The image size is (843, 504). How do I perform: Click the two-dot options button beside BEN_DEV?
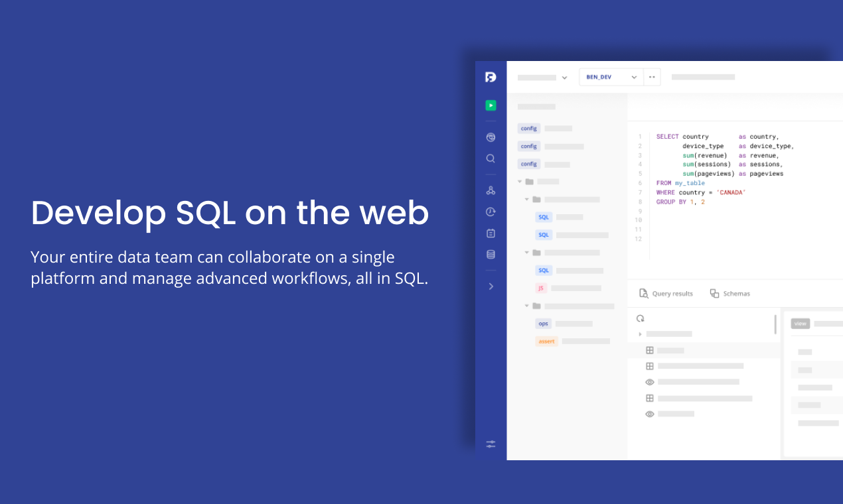click(652, 77)
